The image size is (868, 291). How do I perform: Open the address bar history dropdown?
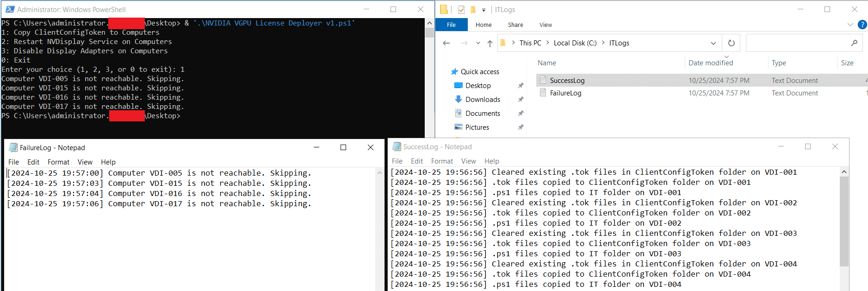pyautogui.click(x=713, y=44)
